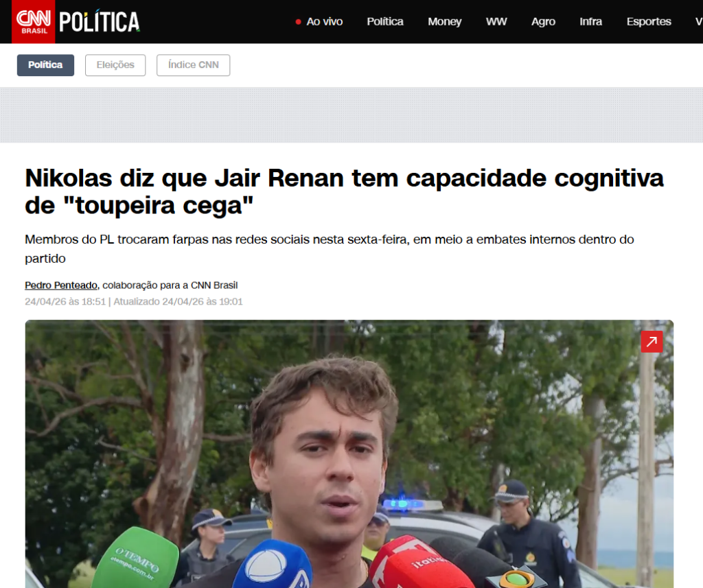Image resolution: width=703 pixels, height=588 pixels.
Task: Click the red live dot indicator
Action: [298, 22]
